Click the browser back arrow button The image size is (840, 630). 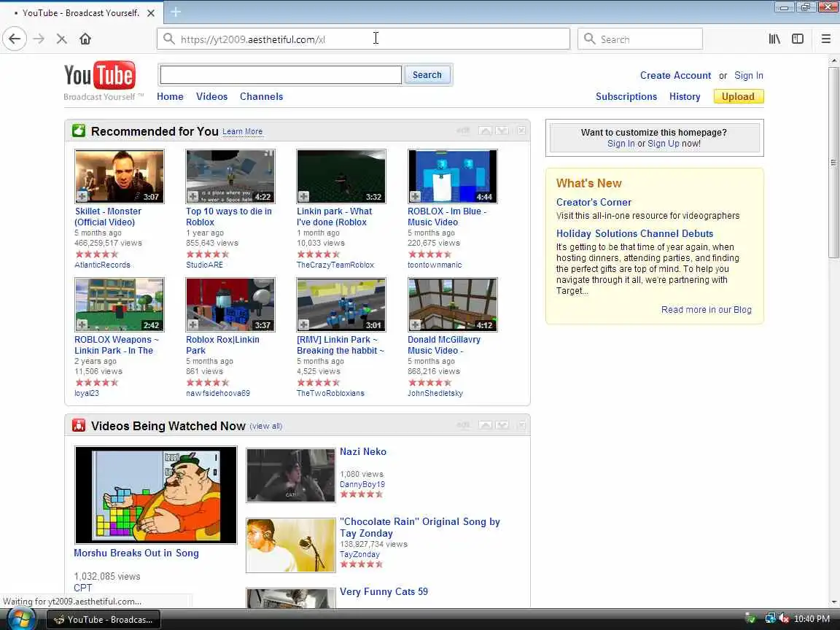(15, 39)
